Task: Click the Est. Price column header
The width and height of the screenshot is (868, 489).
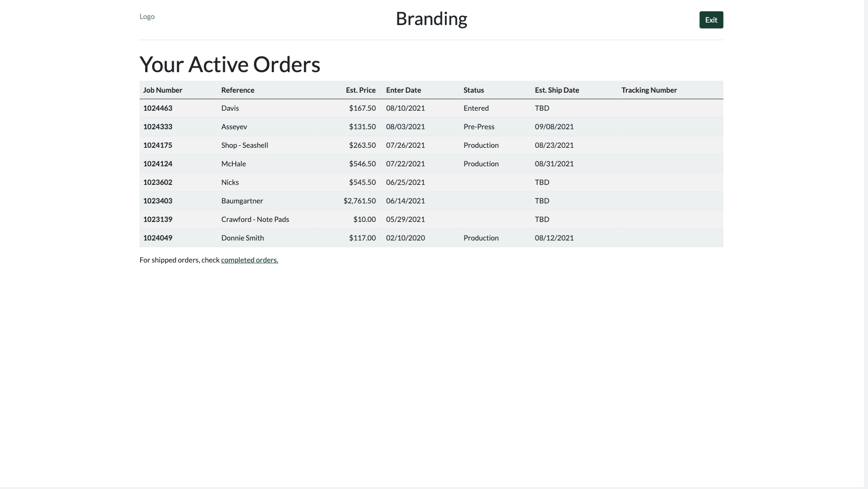Action: pyautogui.click(x=360, y=90)
